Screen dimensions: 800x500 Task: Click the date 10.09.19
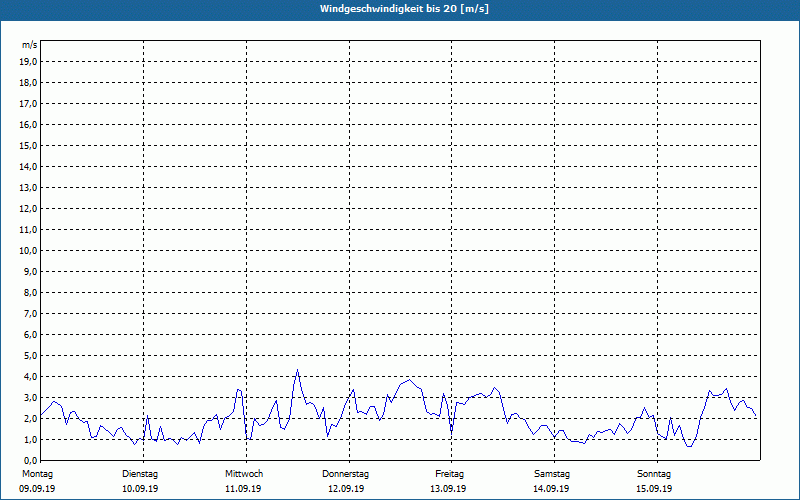pos(140,489)
